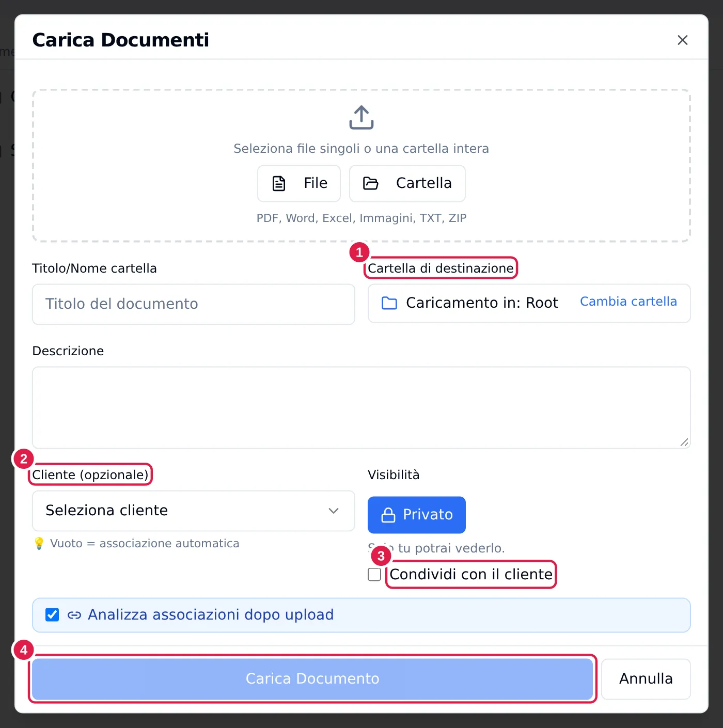Click the Privato visibility button
This screenshot has width=723, height=728.
click(x=417, y=515)
